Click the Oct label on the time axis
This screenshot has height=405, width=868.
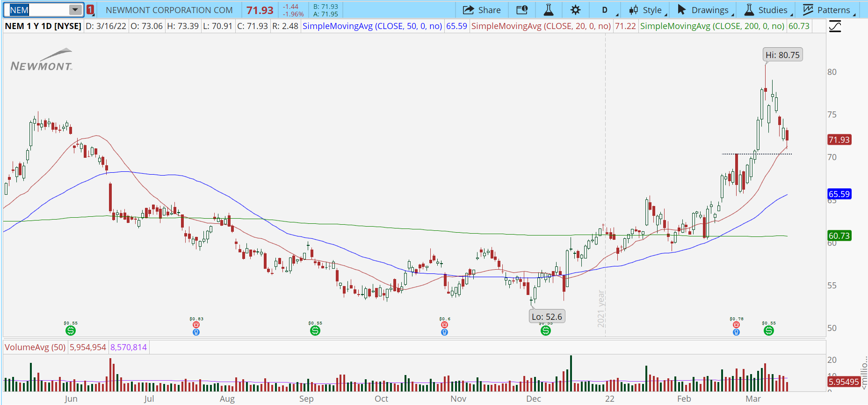click(x=382, y=399)
